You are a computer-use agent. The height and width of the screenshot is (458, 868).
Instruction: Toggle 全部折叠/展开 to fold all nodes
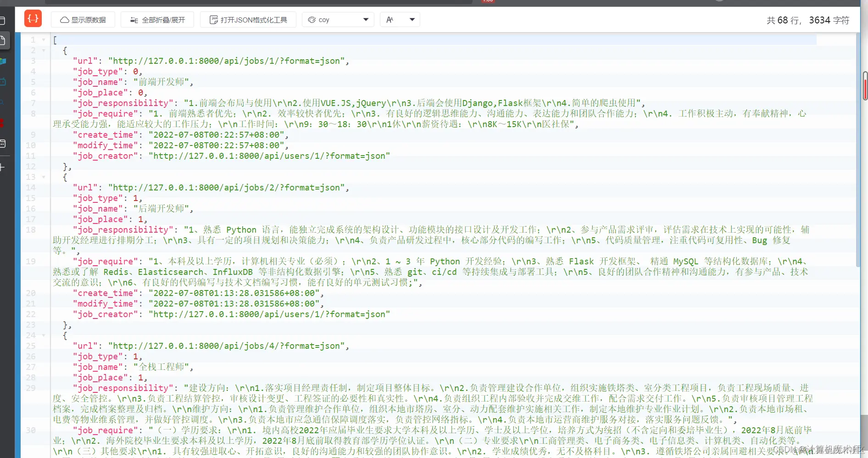point(157,20)
